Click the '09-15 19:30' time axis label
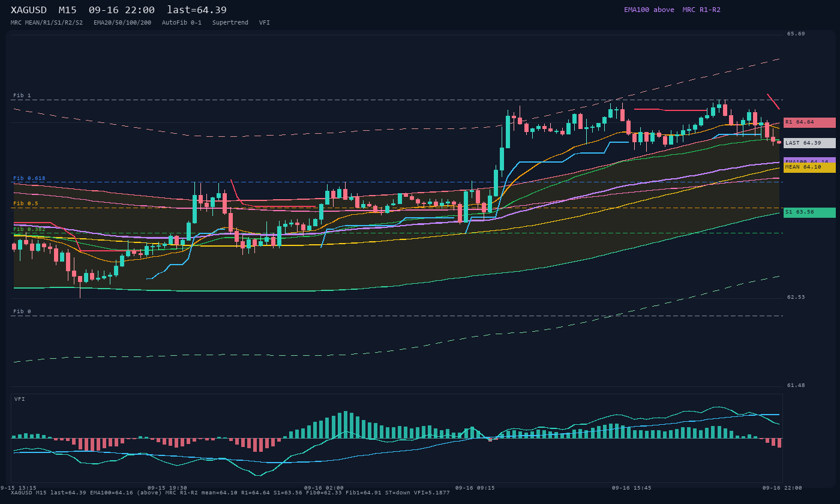The width and height of the screenshot is (840, 504). point(167,488)
